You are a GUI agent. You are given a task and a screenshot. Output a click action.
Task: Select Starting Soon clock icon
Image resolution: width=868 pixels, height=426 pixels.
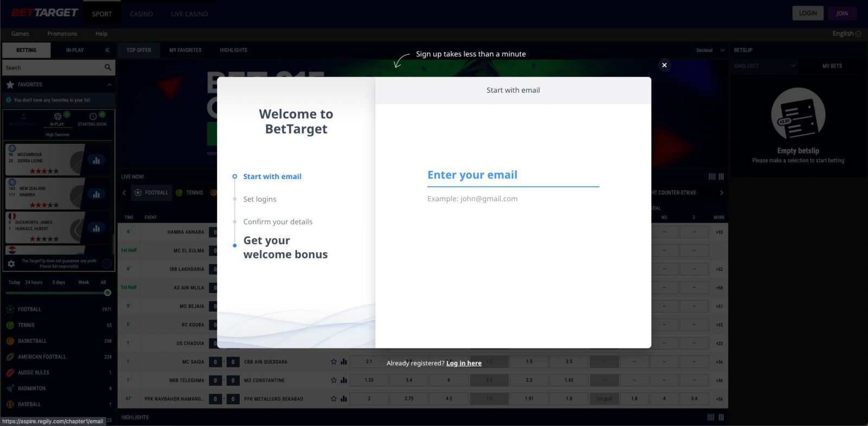93,117
